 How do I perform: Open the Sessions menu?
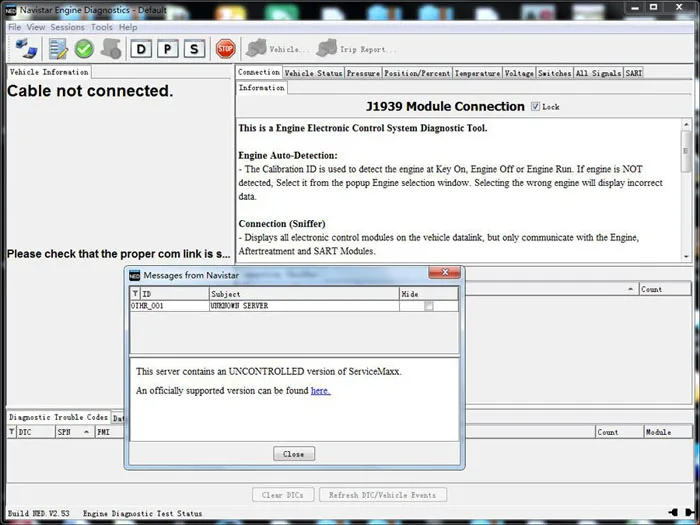pos(67,27)
